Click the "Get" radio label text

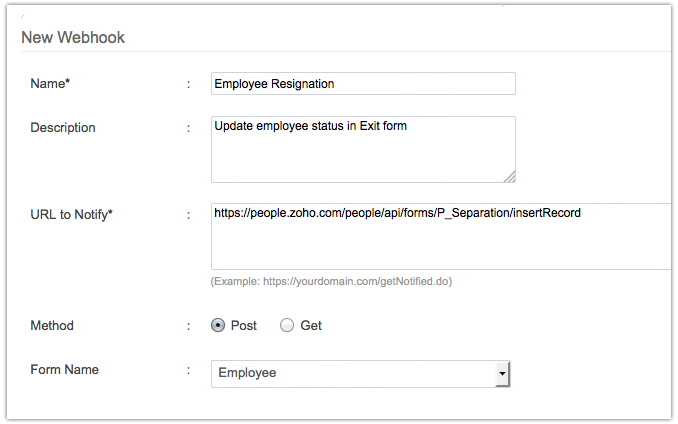click(x=311, y=326)
